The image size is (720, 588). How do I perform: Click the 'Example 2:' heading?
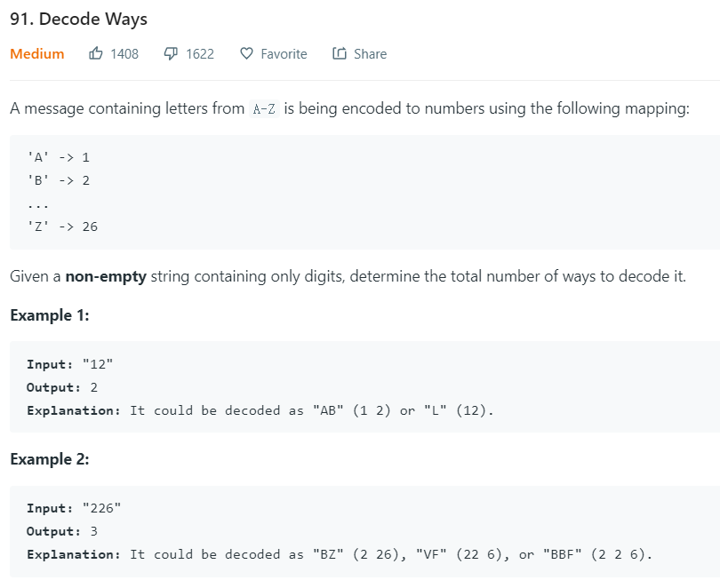(x=50, y=459)
